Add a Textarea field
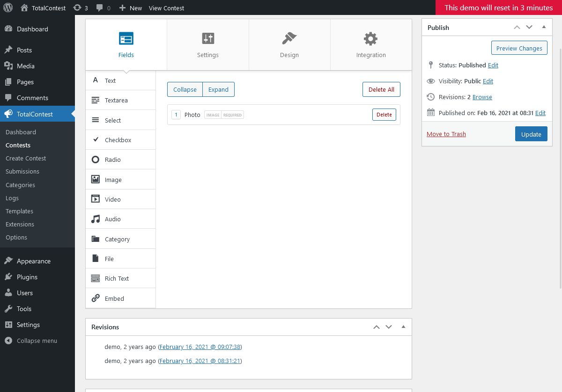This screenshot has height=392, width=562. [120, 100]
